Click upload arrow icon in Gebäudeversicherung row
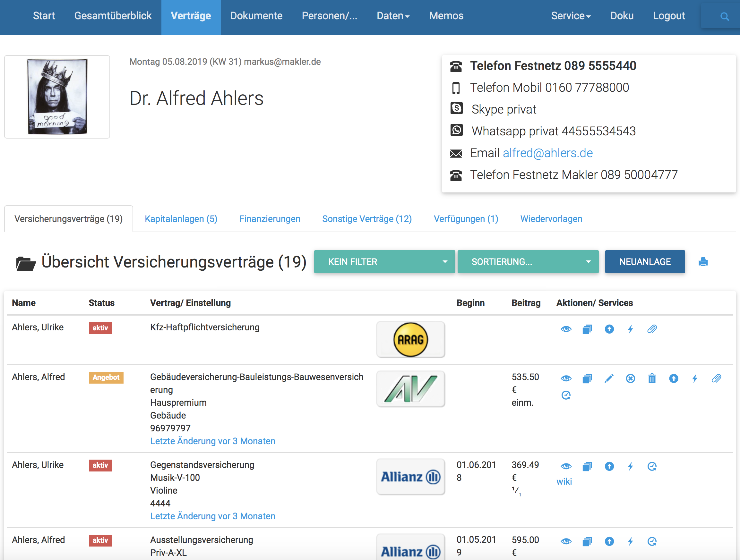Viewport: 740px width, 560px height. point(674,378)
